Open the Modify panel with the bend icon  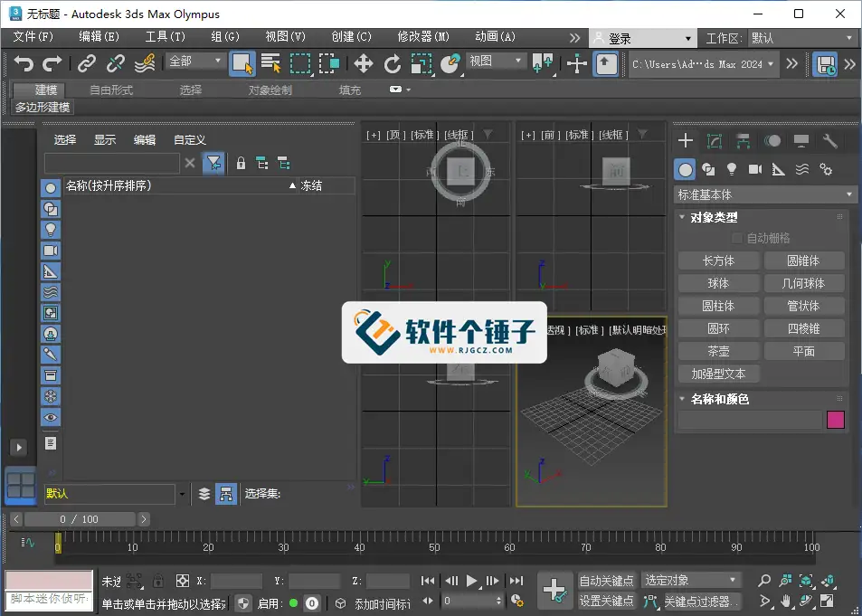(714, 140)
